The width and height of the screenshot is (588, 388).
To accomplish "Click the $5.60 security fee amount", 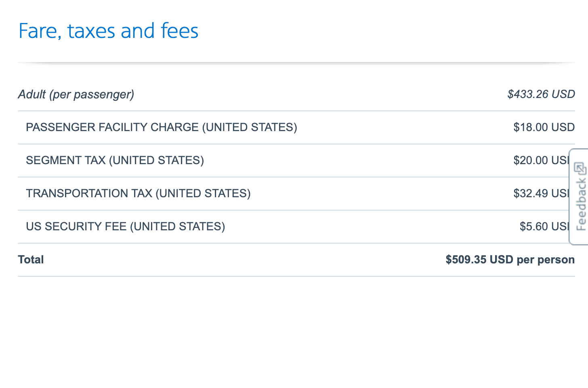I will point(544,227).
